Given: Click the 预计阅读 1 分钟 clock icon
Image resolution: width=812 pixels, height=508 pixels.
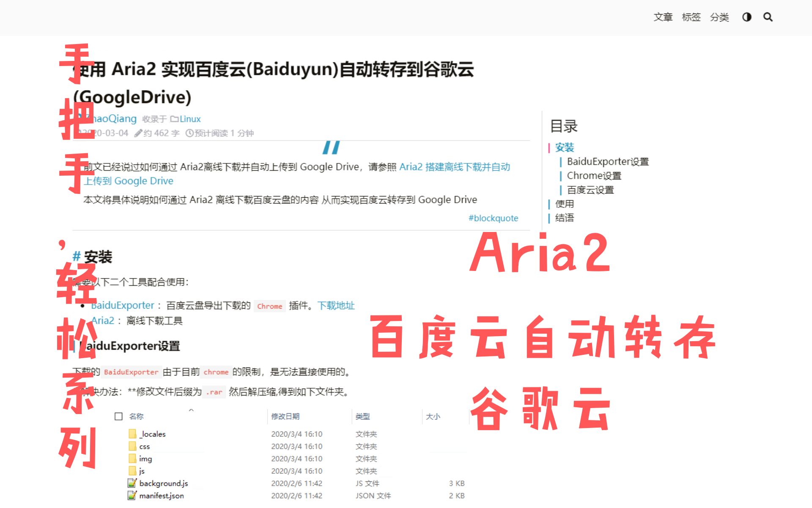Looking at the screenshot, I should 189,133.
